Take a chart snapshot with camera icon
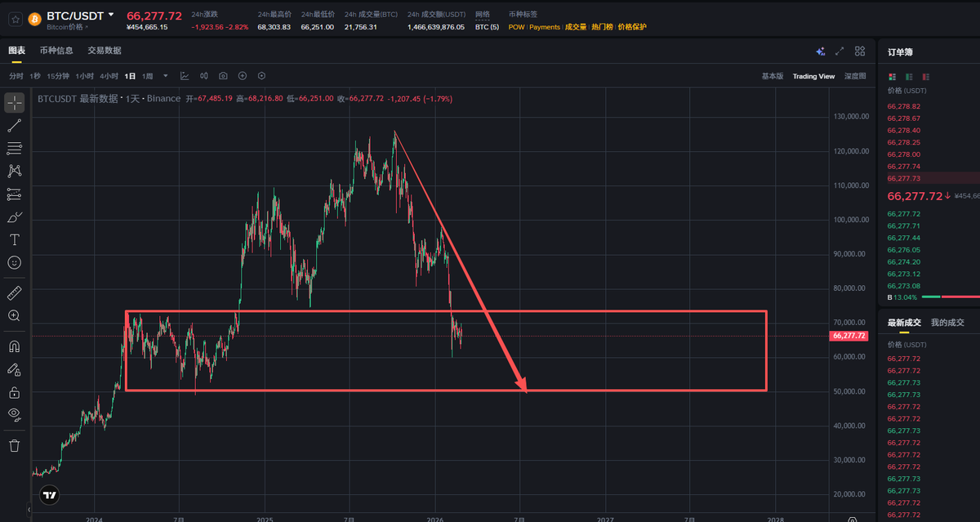 pyautogui.click(x=223, y=76)
